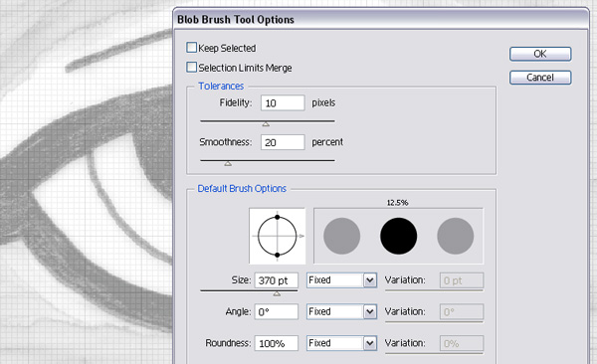Click the Fidelity pixels input field
The width and height of the screenshot is (597, 364).
click(283, 102)
